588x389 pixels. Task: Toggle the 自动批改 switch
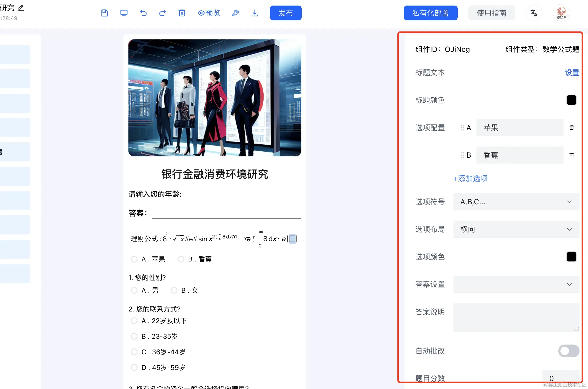pos(568,351)
